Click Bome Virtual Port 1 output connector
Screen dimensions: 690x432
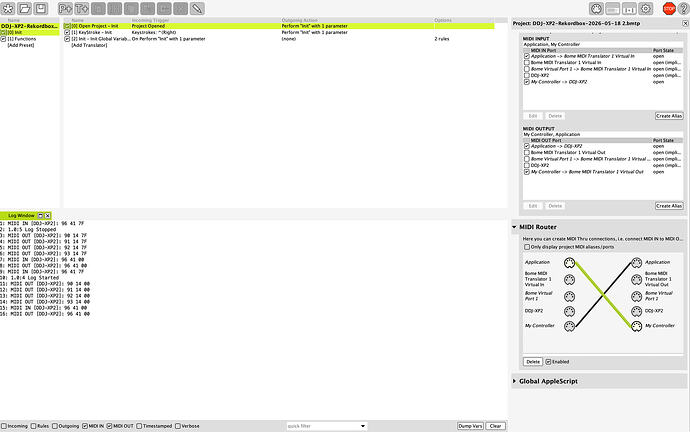click(636, 296)
